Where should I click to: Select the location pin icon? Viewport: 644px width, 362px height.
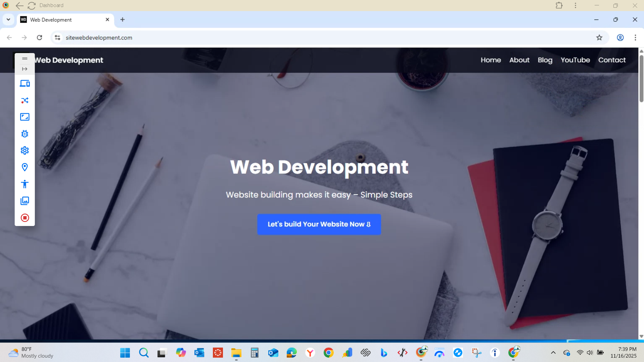[25, 167]
